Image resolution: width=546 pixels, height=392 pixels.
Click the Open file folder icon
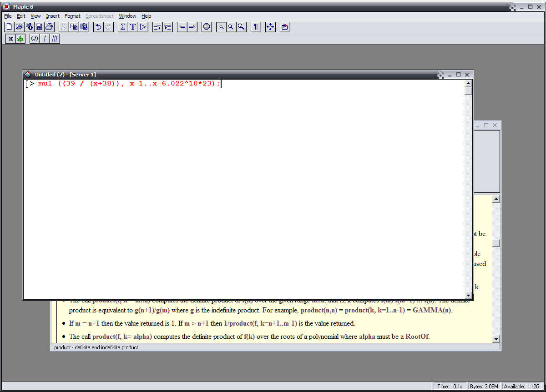point(19,27)
